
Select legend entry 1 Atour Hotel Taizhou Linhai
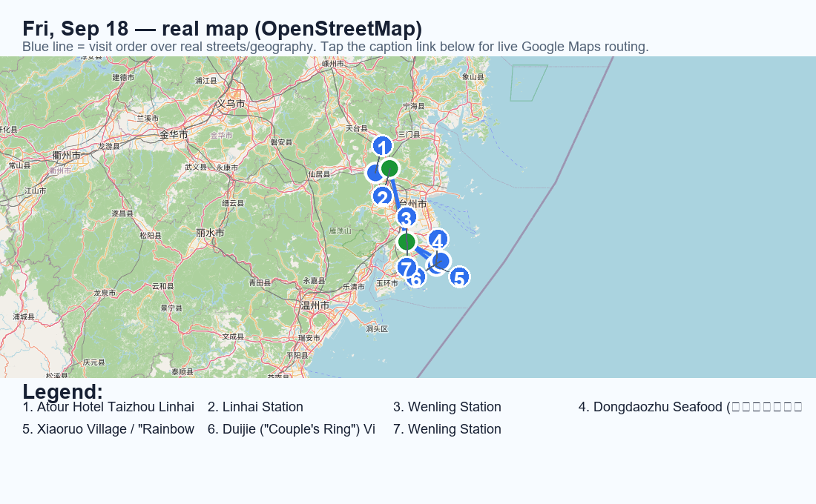(108, 407)
